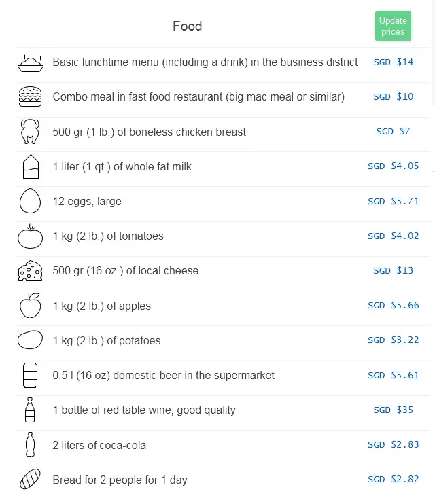Click the apple icon

(x=30, y=306)
